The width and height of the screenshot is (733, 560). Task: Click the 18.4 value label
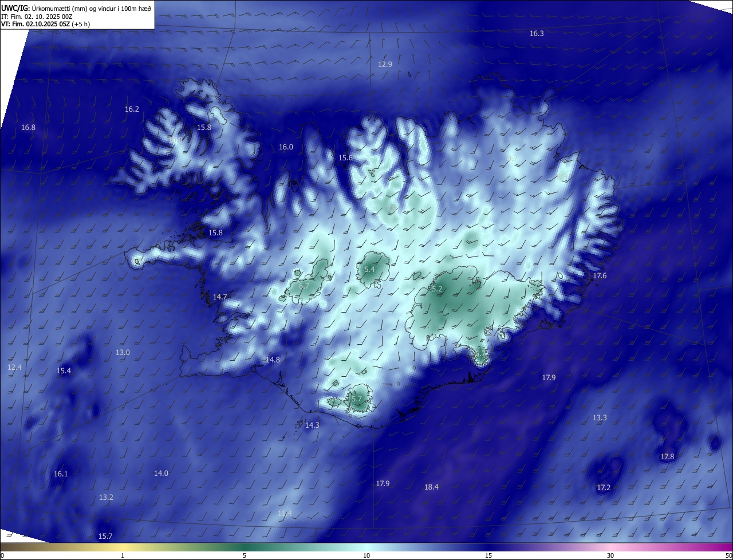pos(431,487)
